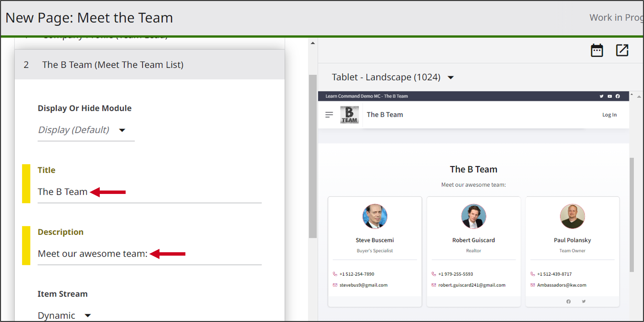Open the hamburger menu in site preview

click(329, 114)
